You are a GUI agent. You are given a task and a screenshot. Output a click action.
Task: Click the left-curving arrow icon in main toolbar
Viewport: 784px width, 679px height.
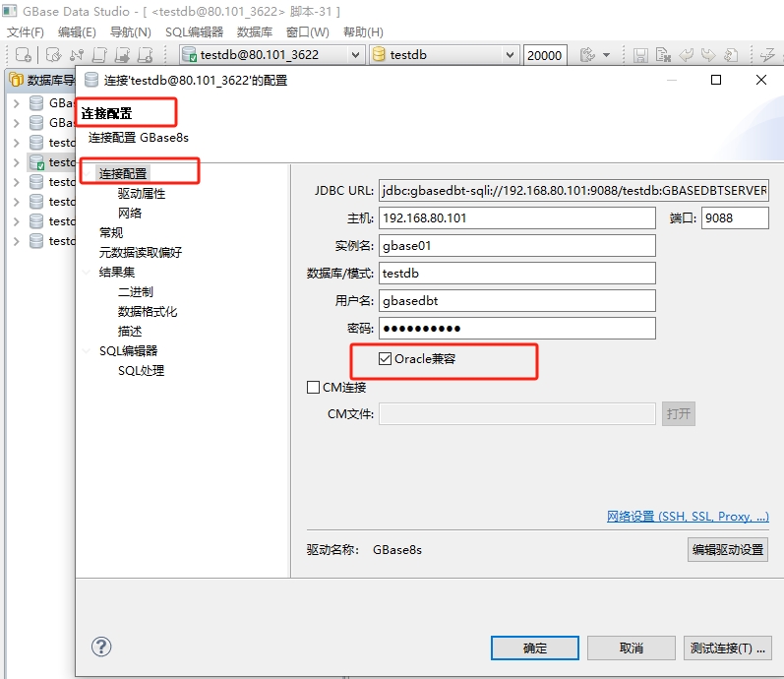tap(686, 54)
